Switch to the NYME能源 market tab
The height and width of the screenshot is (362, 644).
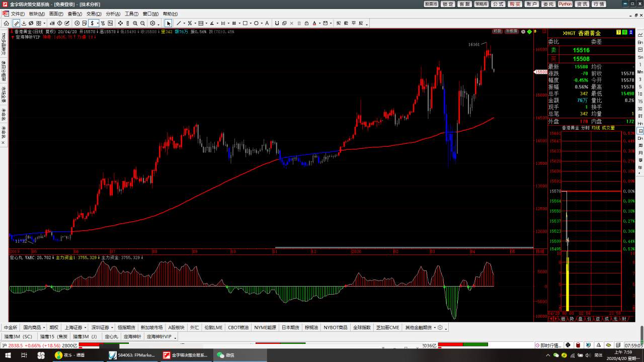point(265,328)
